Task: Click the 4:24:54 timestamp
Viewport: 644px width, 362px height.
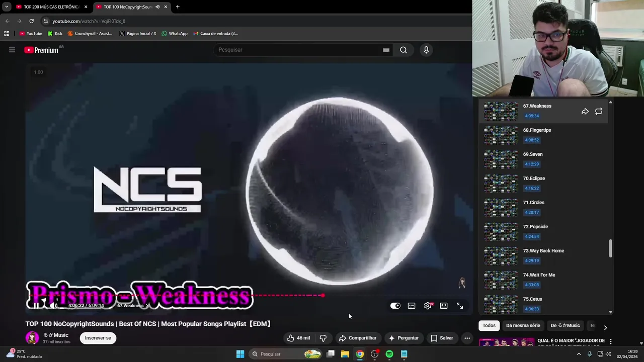Action: 532,237
